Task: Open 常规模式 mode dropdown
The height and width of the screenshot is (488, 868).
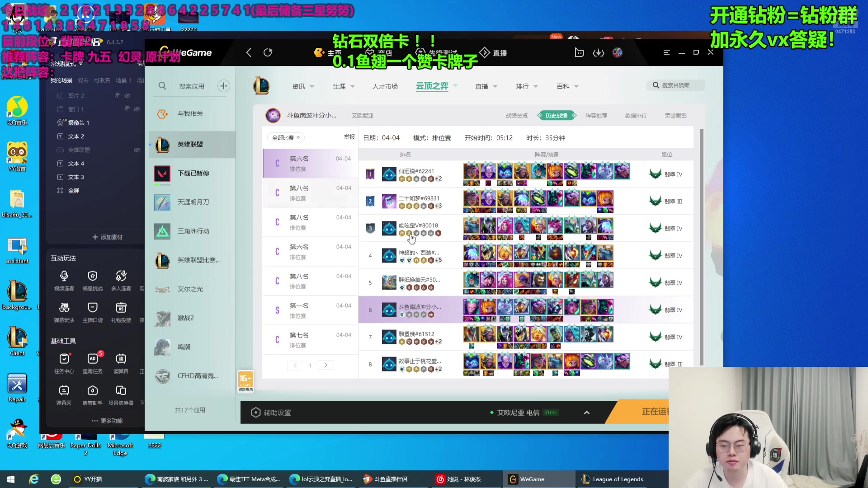Action: (67, 64)
